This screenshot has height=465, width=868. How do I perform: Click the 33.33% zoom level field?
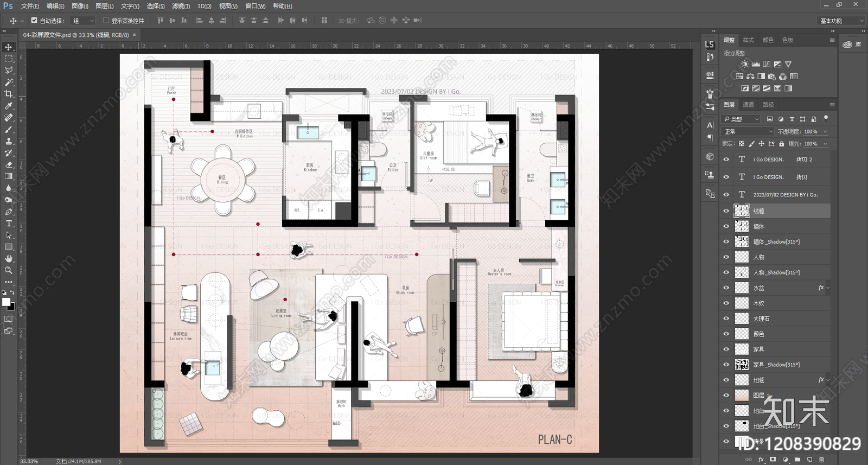[29, 461]
